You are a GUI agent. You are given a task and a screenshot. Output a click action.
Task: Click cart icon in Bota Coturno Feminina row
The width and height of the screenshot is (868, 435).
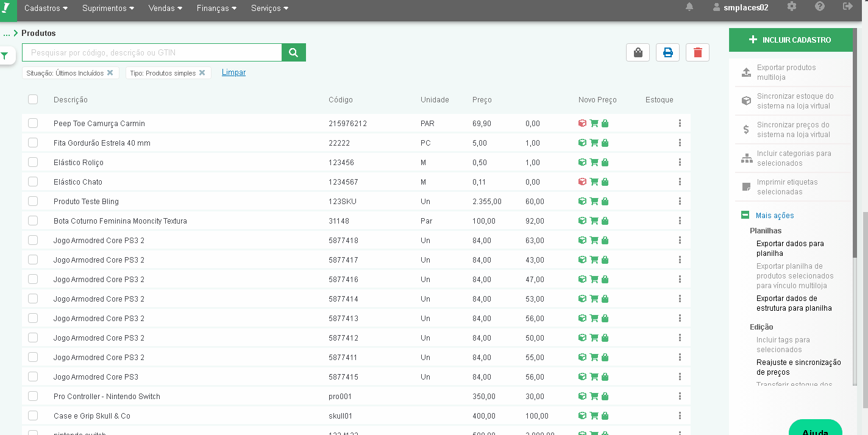coord(594,221)
